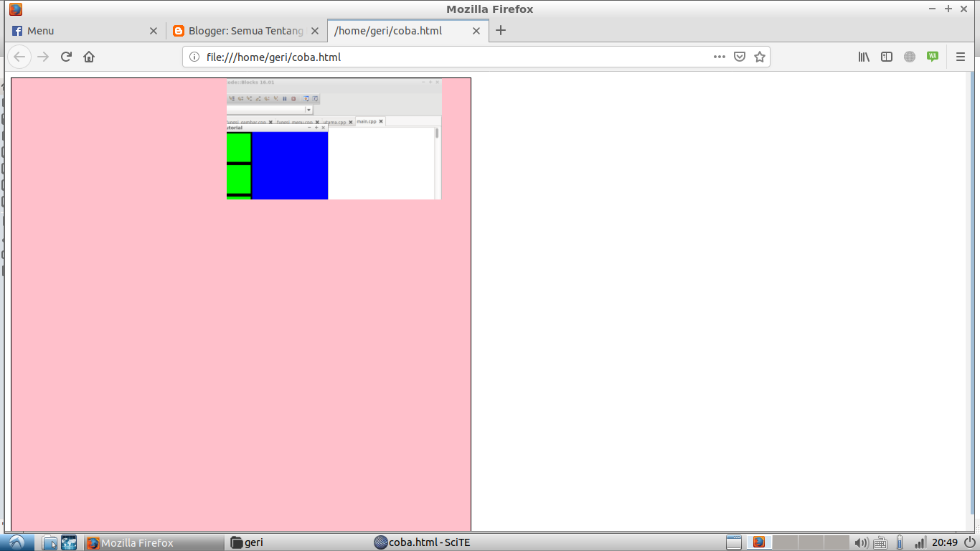Switch to coba.html - SciTE window

(x=443, y=542)
